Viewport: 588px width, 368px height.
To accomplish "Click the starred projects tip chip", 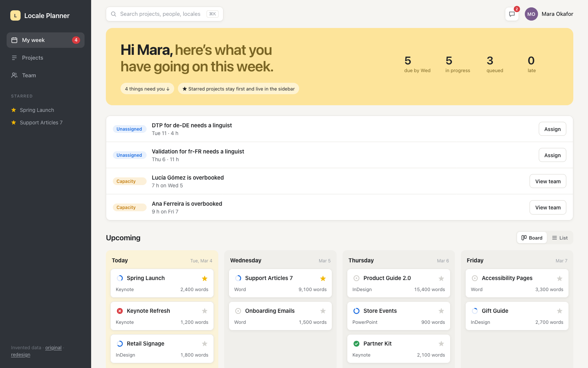I will pyautogui.click(x=239, y=89).
